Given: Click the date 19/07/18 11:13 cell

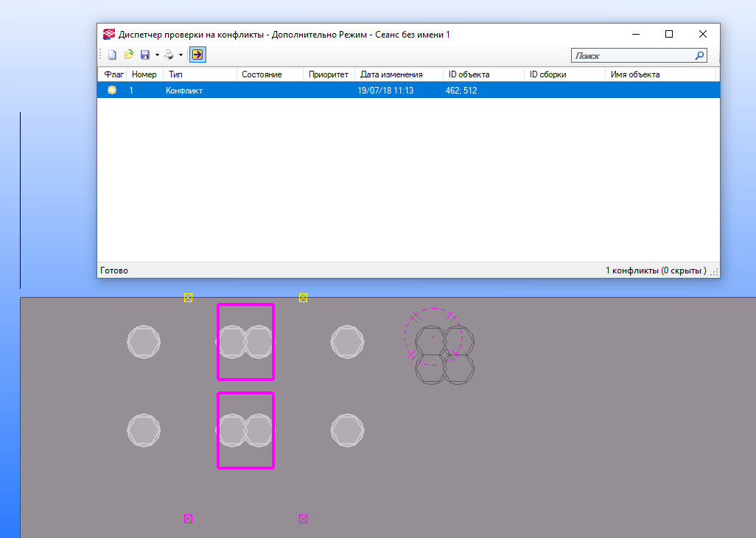Looking at the screenshot, I should pyautogui.click(x=385, y=91).
